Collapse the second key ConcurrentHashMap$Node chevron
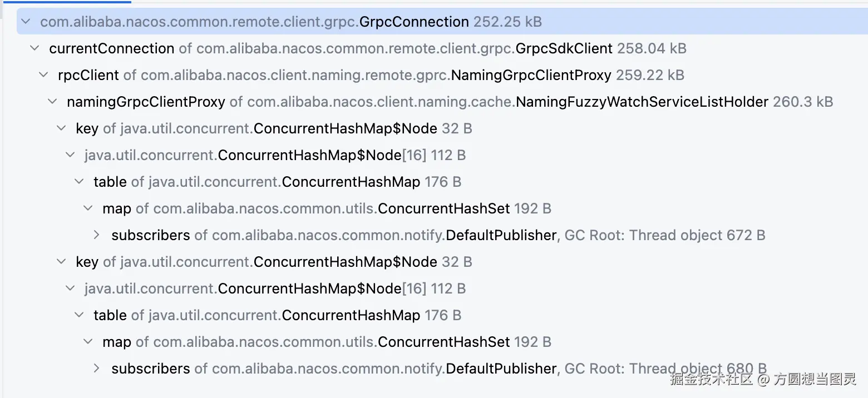The width and height of the screenshot is (868, 398). coord(61,262)
